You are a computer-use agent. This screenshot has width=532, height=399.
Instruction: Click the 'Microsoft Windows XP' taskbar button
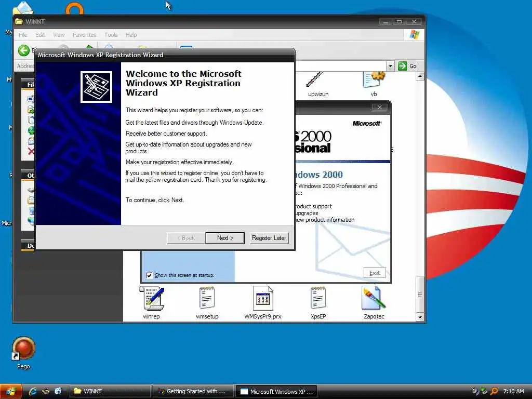[x=276, y=392]
